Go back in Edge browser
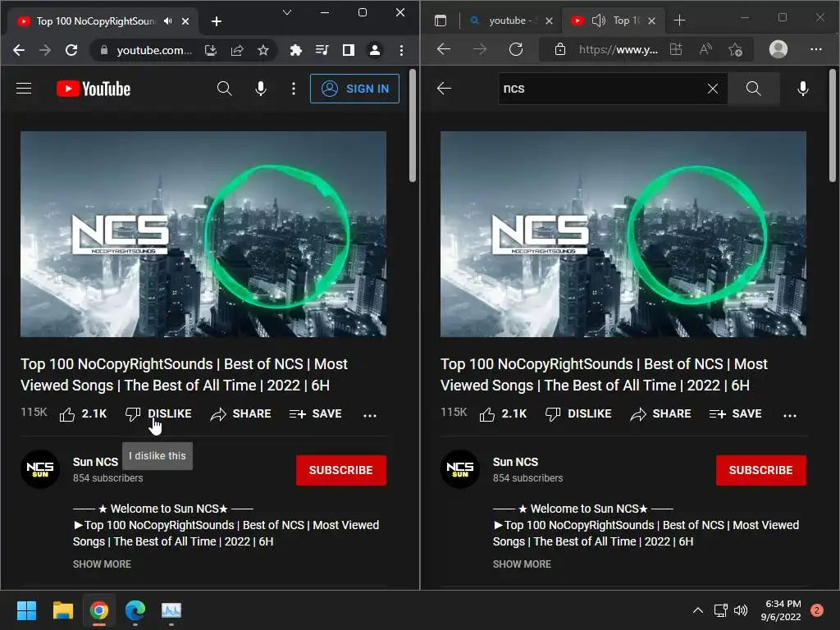Image resolution: width=840 pixels, height=630 pixels. 444,49
